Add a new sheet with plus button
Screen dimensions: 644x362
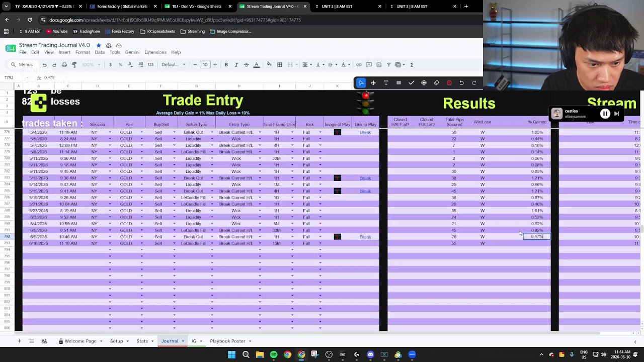(x=19, y=341)
